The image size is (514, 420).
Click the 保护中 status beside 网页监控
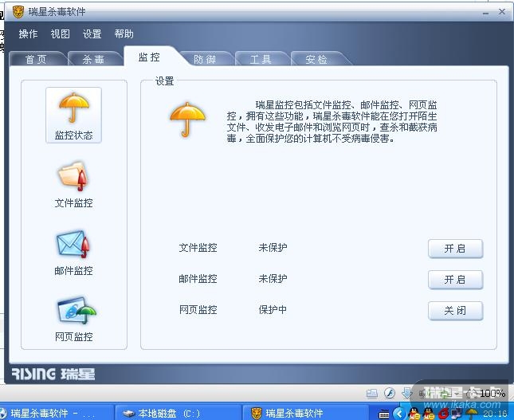click(273, 309)
